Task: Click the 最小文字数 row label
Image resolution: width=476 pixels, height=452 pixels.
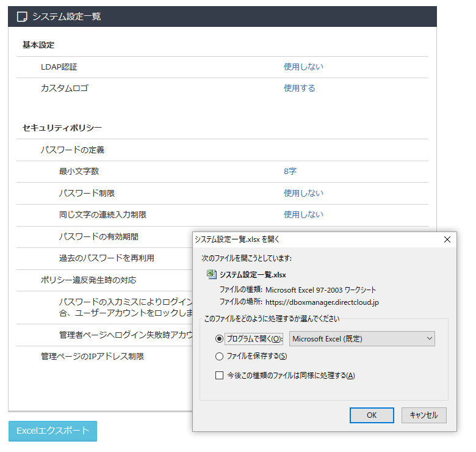Action: click(x=79, y=171)
